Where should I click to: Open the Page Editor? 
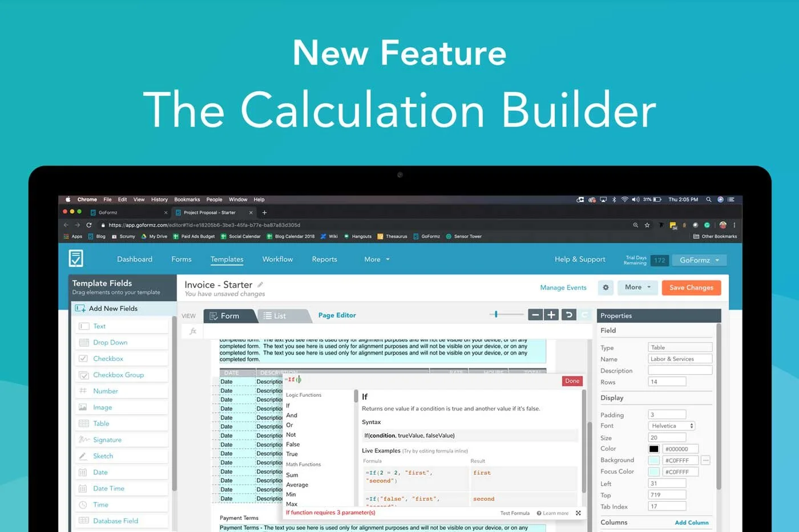pyautogui.click(x=337, y=315)
